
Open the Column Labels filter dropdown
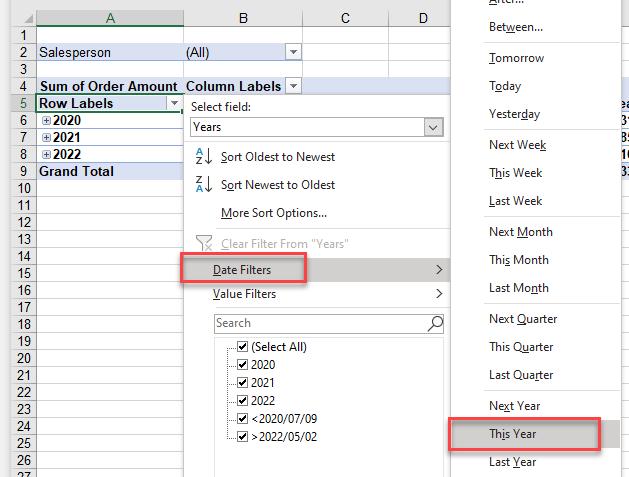coord(293,87)
